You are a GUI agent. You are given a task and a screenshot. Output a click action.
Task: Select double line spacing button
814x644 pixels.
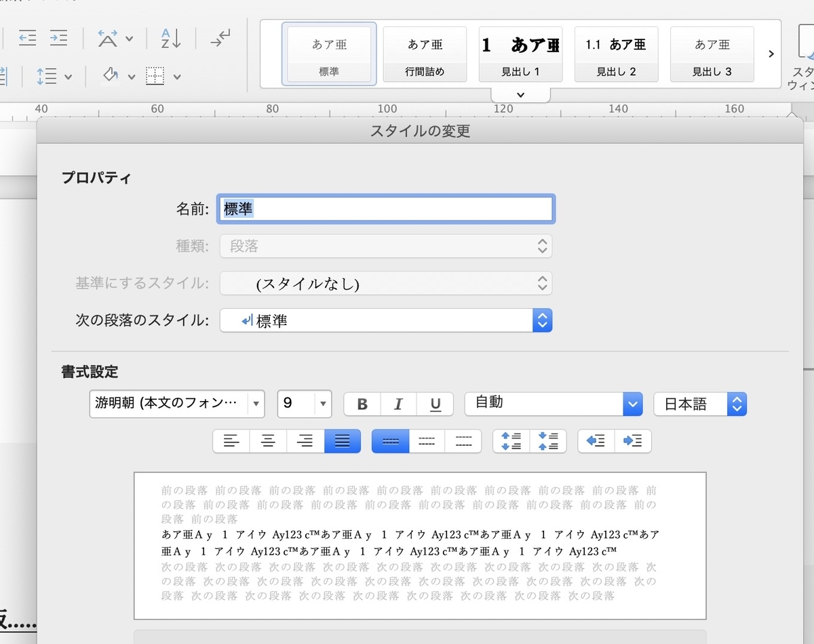click(463, 441)
